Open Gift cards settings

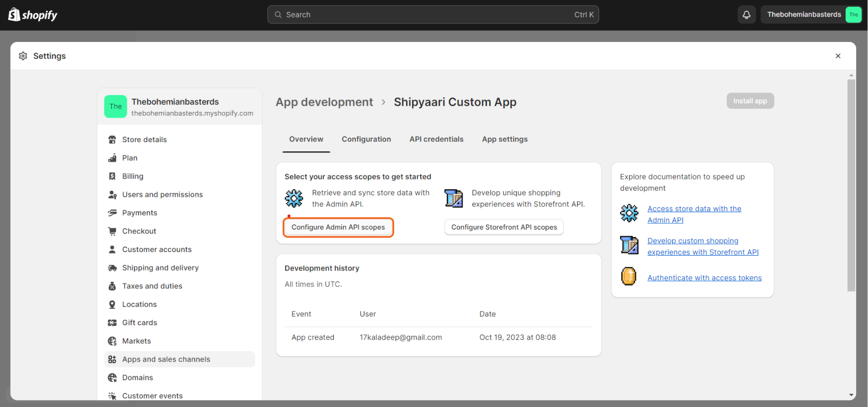click(x=179, y=323)
